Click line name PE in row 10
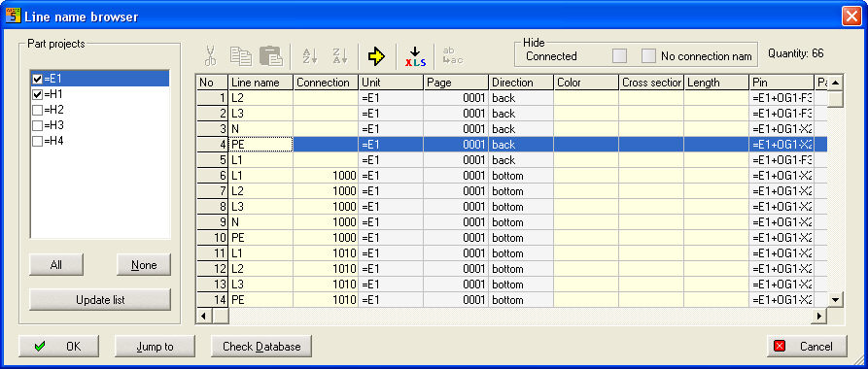Image resolution: width=868 pixels, height=369 pixels. [260, 237]
